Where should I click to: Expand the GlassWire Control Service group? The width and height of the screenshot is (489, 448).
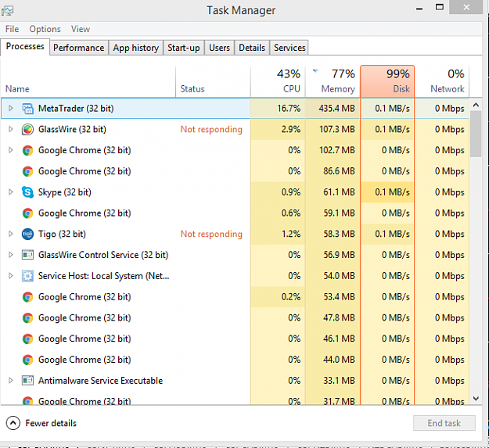pyautogui.click(x=11, y=255)
